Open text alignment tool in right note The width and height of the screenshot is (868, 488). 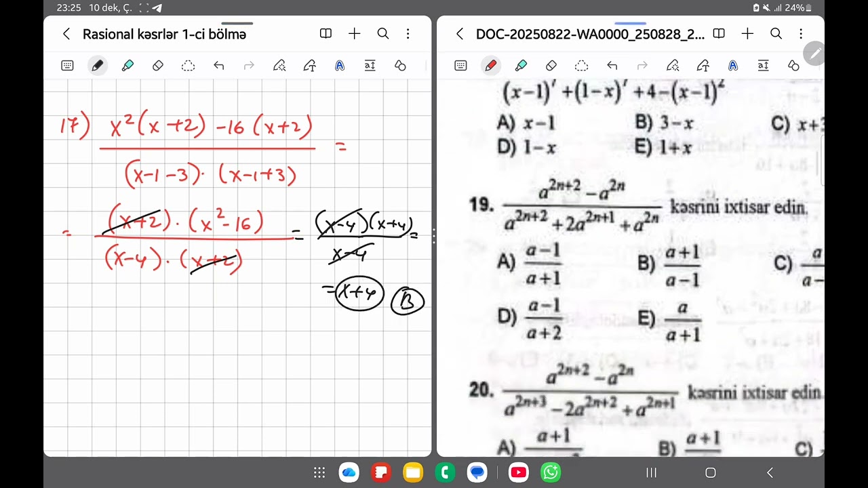click(763, 66)
